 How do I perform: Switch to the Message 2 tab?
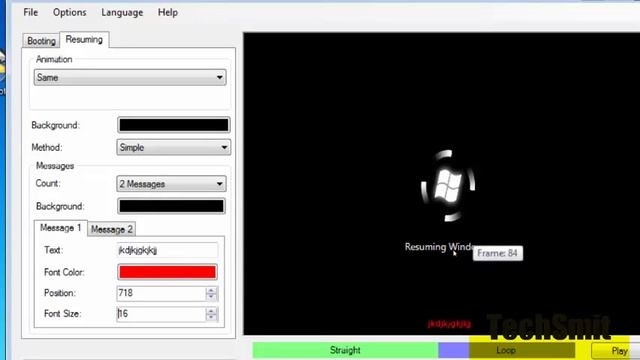coord(111,229)
